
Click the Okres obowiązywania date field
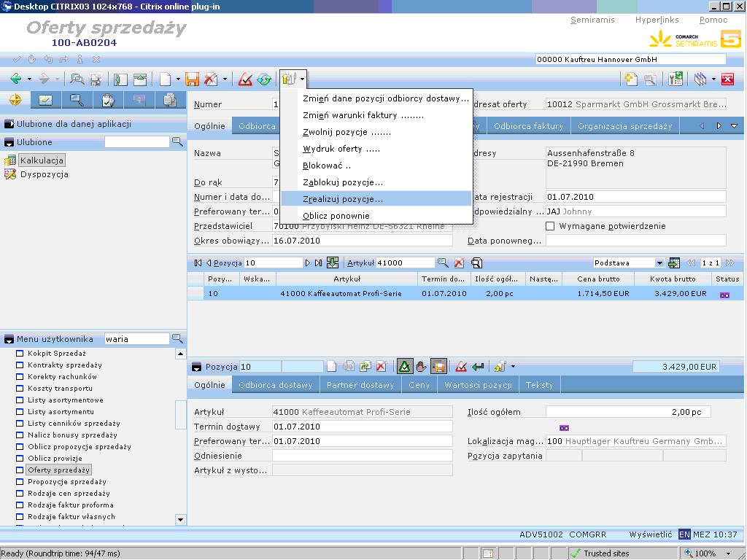[x=362, y=241]
